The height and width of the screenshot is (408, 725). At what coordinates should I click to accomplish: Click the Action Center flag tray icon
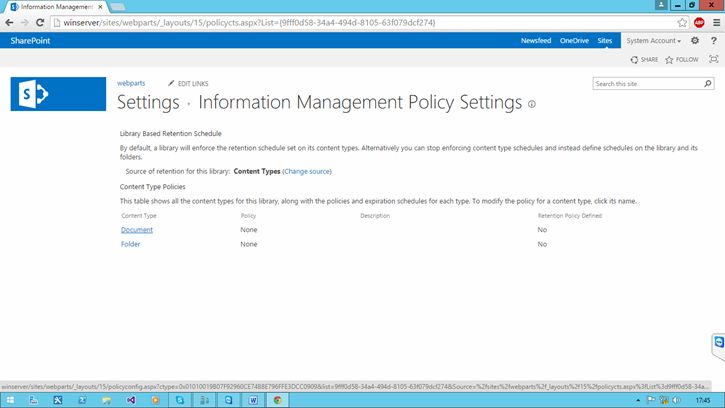tap(651, 400)
